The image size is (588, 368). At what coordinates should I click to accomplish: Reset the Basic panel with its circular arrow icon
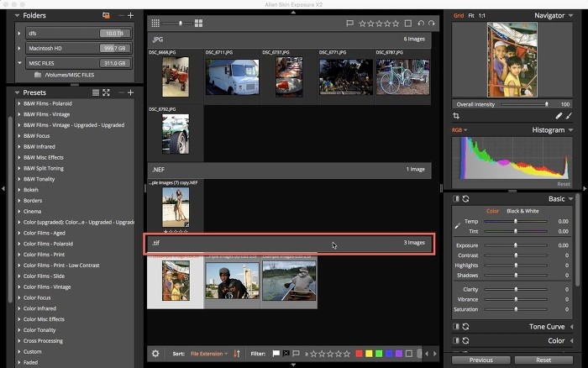click(x=465, y=199)
